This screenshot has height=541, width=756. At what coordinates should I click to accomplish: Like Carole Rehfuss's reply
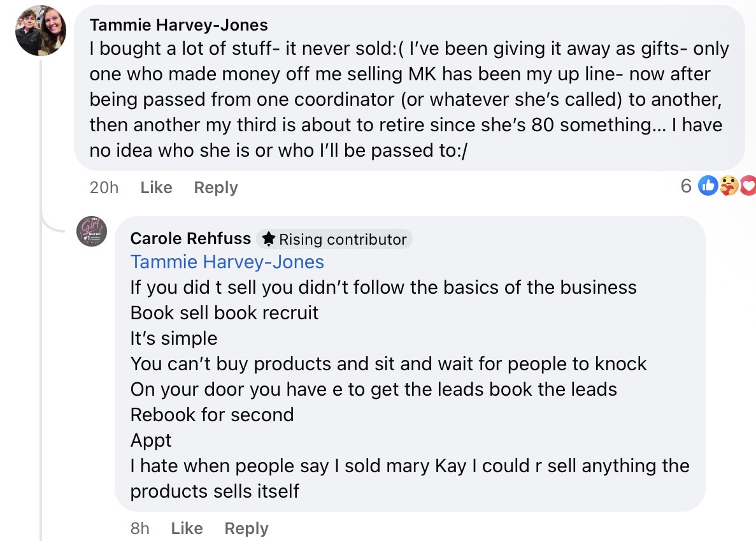tap(187, 528)
